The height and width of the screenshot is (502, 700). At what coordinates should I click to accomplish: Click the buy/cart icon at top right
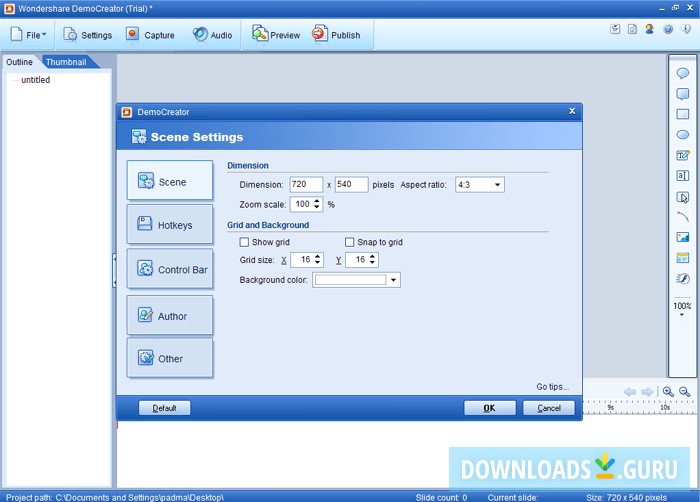click(x=615, y=29)
